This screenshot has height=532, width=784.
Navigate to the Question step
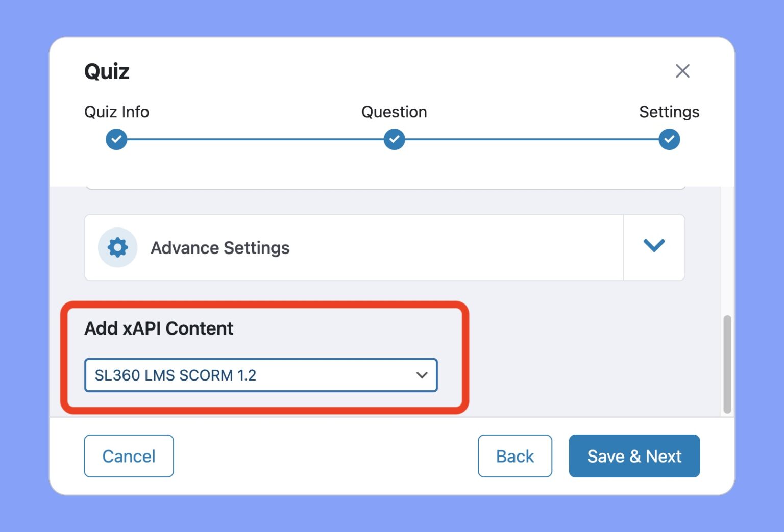click(x=394, y=112)
